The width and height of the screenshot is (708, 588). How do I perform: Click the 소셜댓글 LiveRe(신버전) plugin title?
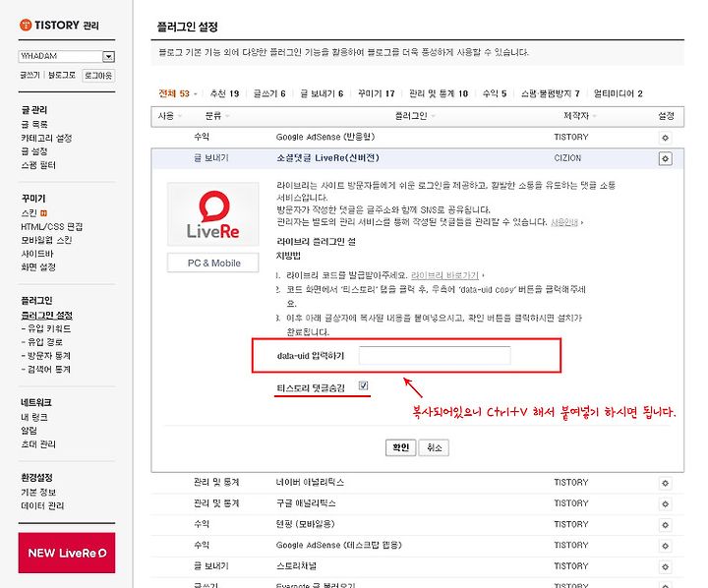point(327,158)
